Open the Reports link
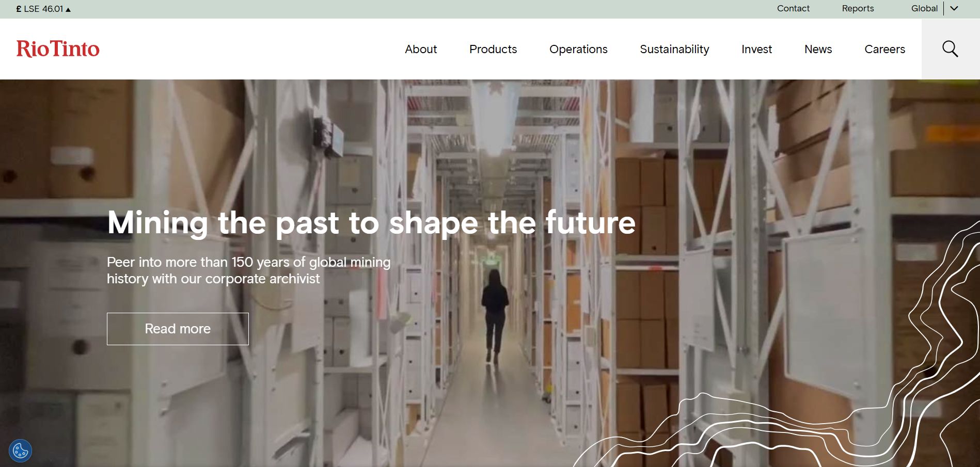The height and width of the screenshot is (467, 980). tap(858, 8)
